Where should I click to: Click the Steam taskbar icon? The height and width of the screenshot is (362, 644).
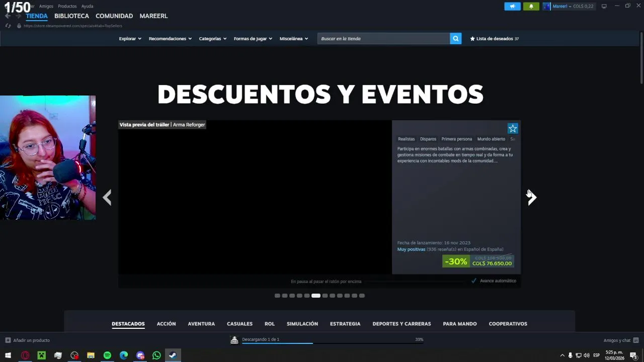[173, 355]
